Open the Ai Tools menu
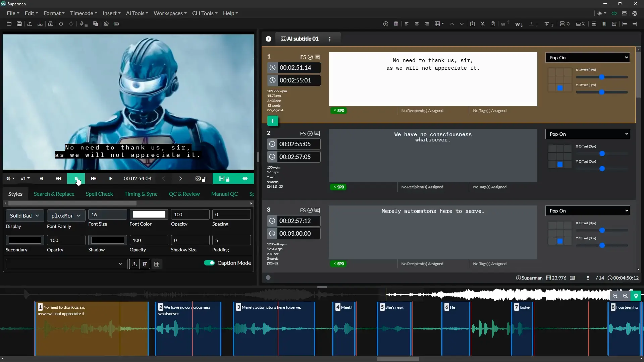The width and height of the screenshot is (644, 362). point(137,13)
